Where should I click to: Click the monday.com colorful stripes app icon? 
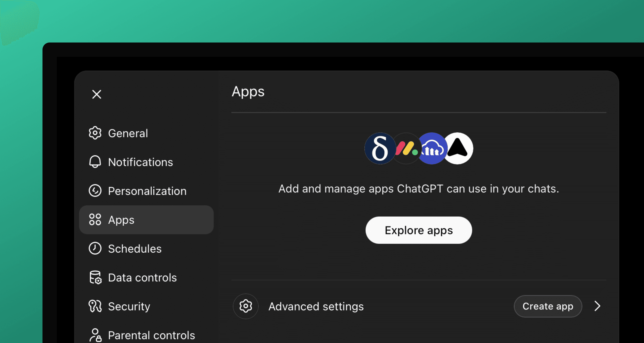tap(407, 148)
